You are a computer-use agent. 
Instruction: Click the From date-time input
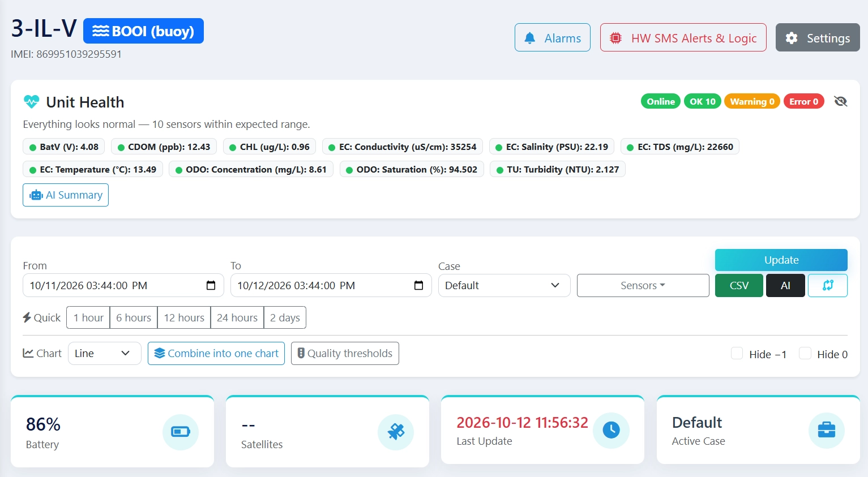pyautogui.click(x=123, y=285)
